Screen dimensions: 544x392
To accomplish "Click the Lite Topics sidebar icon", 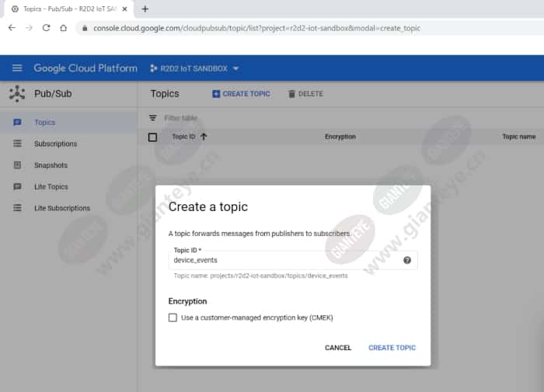I will [x=17, y=186].
